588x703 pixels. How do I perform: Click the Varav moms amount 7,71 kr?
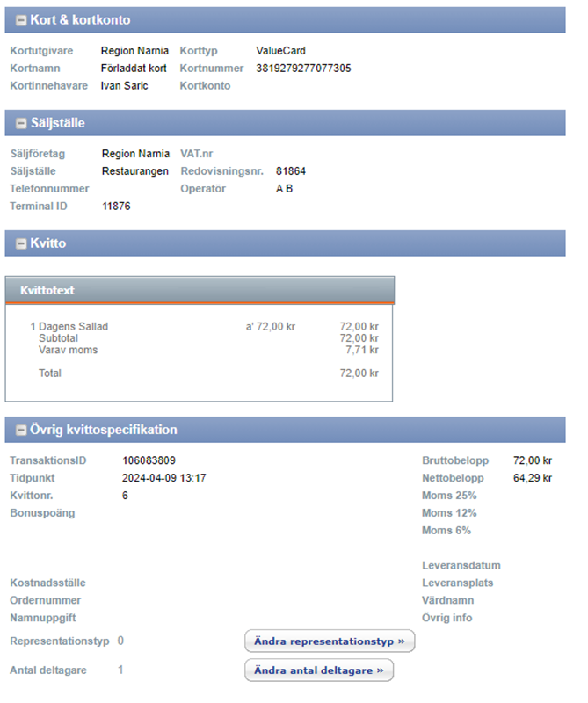point(362,350)
